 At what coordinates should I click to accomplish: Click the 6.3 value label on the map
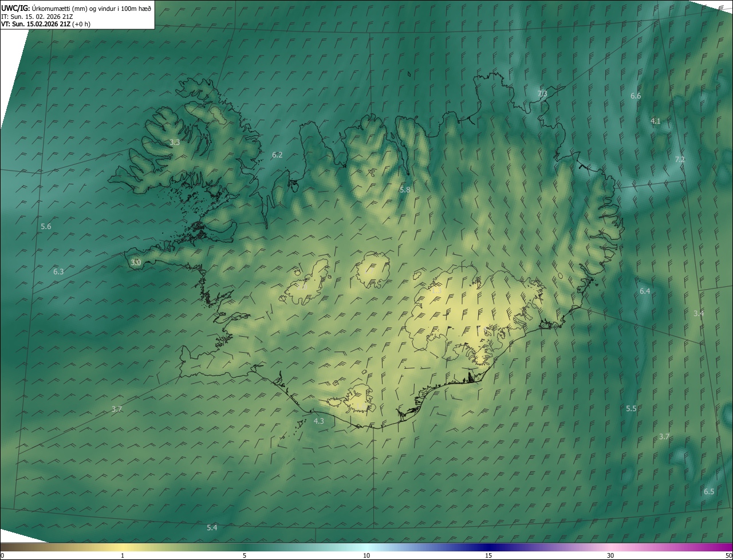58,271
